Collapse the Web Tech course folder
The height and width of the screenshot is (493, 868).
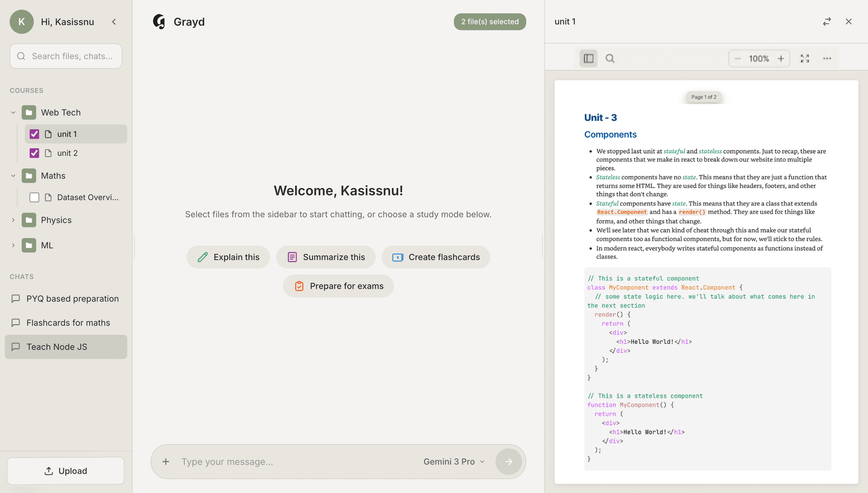click(13, 113)
